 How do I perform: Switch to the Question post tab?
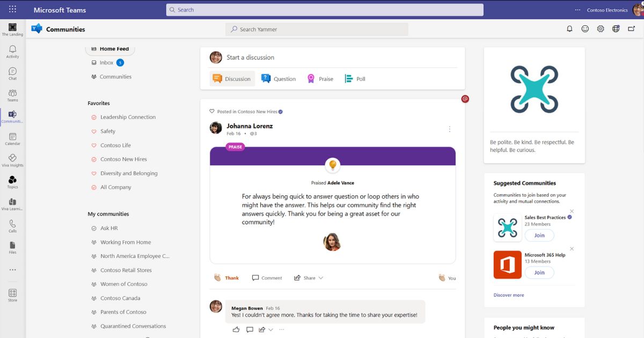pyautogui.click(x=278, y=79)
